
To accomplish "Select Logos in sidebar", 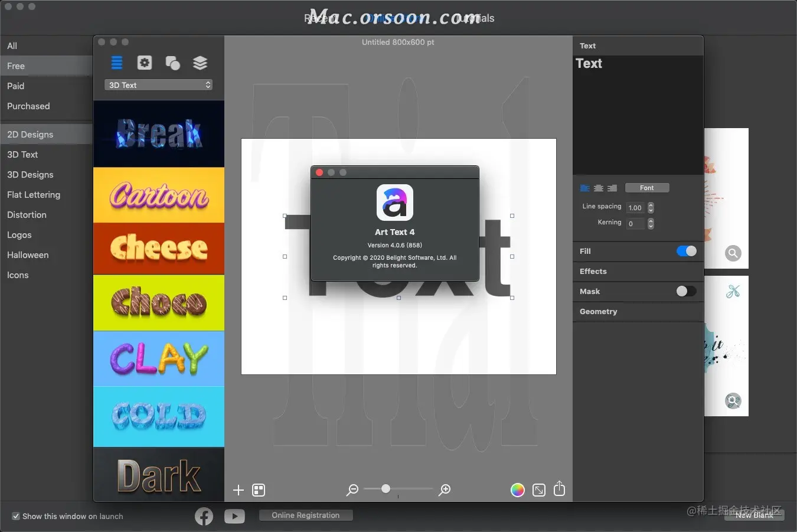I will [46, 235].
